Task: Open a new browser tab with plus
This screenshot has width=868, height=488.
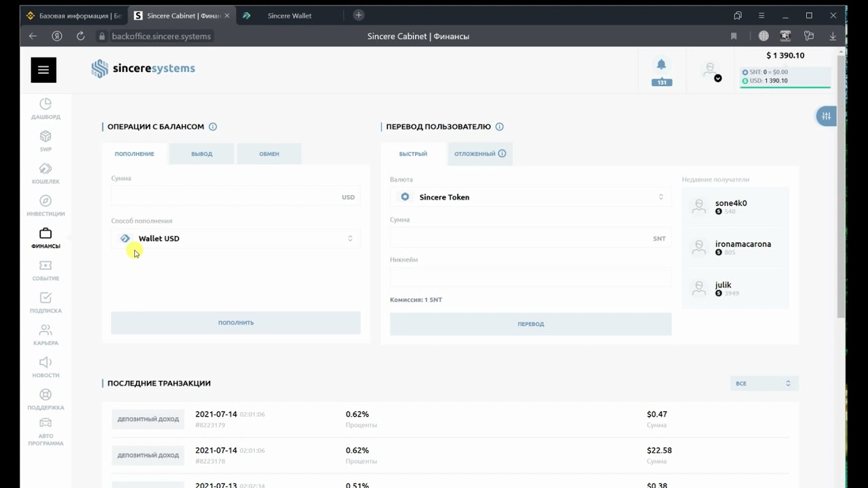Action: point(359,15)
